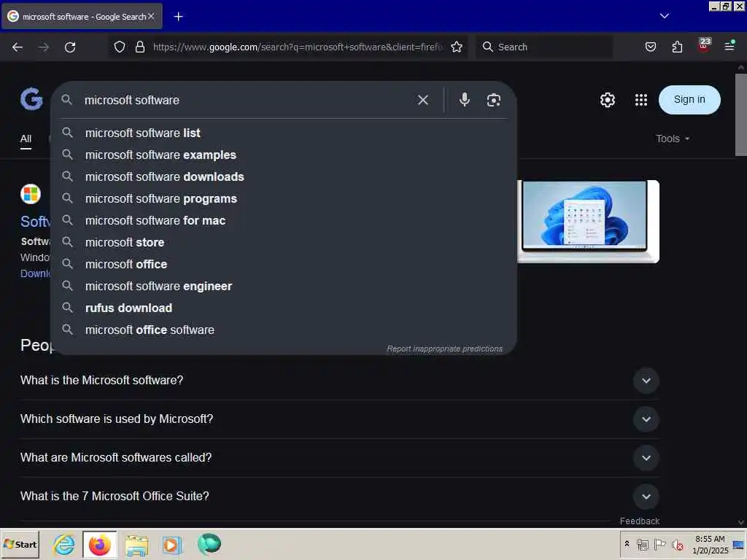Choose suggestion microsoft software downloads
747x560 pixels.
click(284, 176)
